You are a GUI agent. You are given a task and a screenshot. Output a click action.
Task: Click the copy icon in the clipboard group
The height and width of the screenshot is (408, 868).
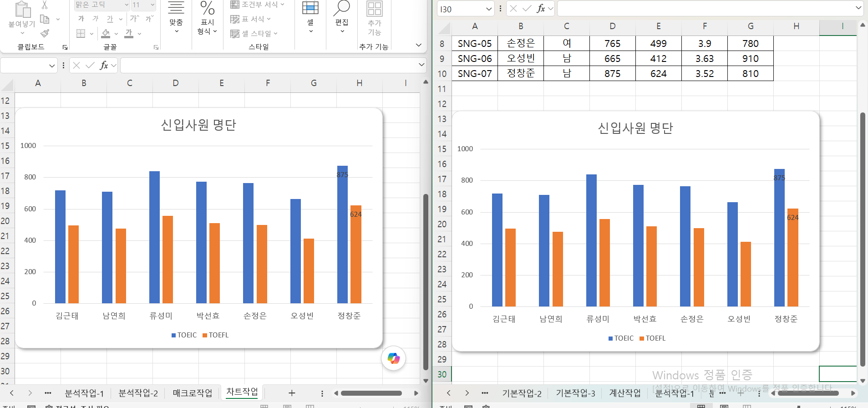(45, 19)
